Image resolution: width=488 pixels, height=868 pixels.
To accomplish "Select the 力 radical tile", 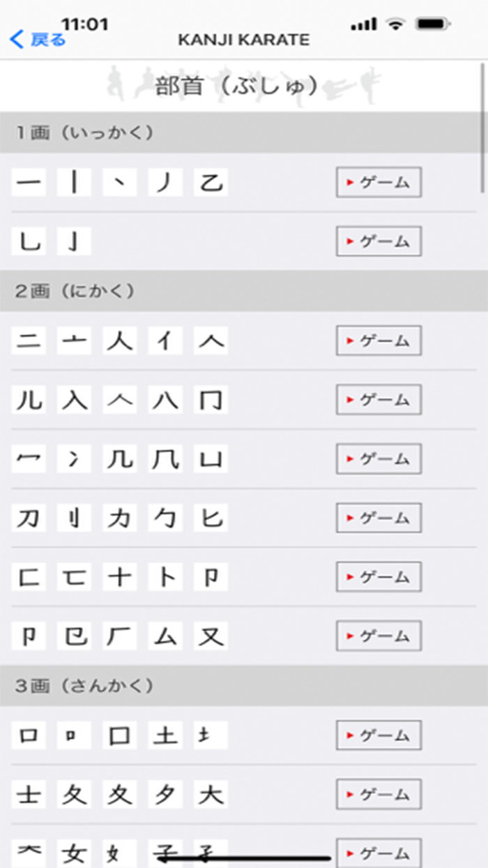I will (x=119, y=518).
